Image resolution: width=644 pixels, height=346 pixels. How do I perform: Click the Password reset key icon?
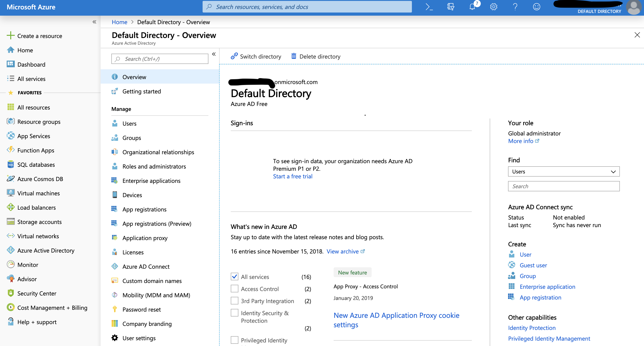tap(115, 309)
